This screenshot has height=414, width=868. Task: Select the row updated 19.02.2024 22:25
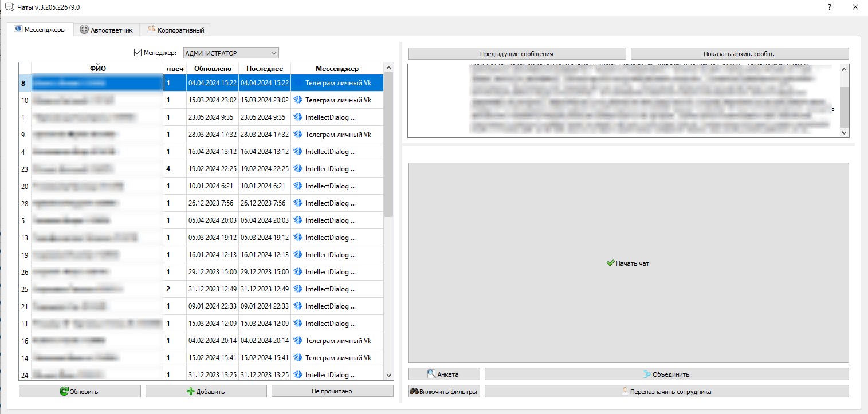pos(201,169)
